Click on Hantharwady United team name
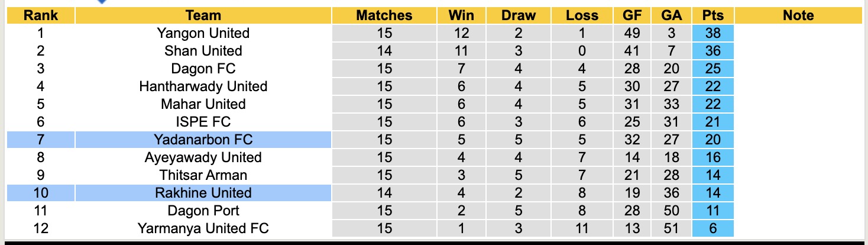The height and width of the screenshot is (245, 868). pyautogui.click(x=203, y=86)
